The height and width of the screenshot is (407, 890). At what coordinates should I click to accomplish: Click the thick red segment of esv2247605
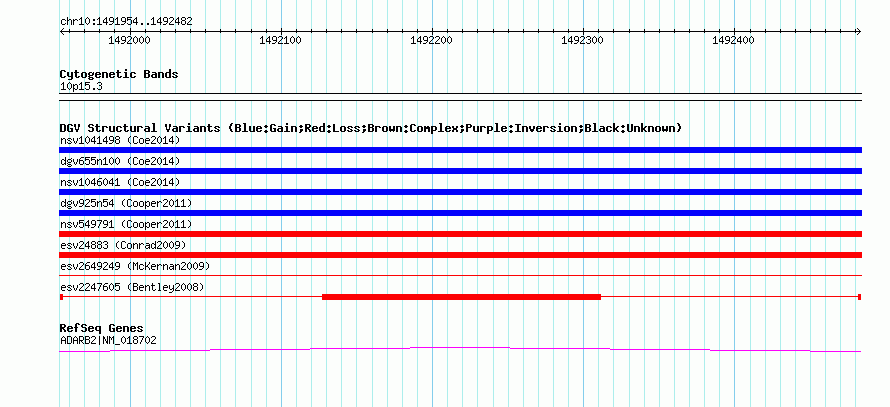pyautogui.click(x=461, y=297)
